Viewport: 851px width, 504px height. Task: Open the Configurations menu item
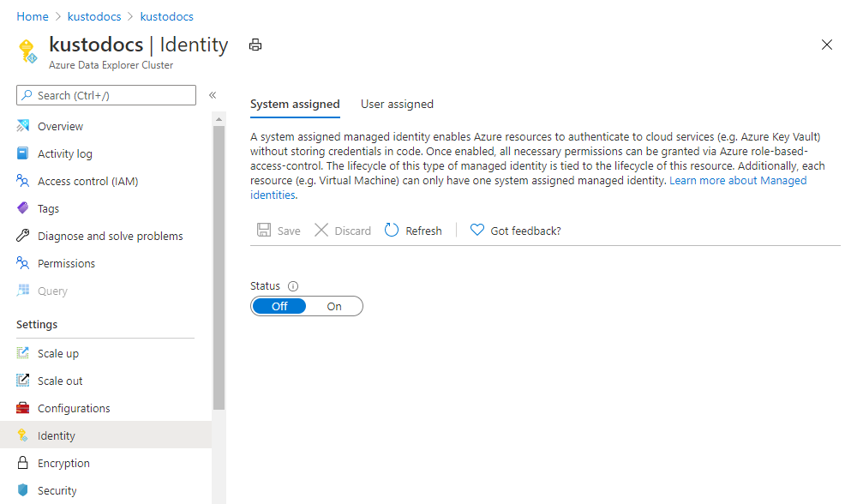coord(74,408)
